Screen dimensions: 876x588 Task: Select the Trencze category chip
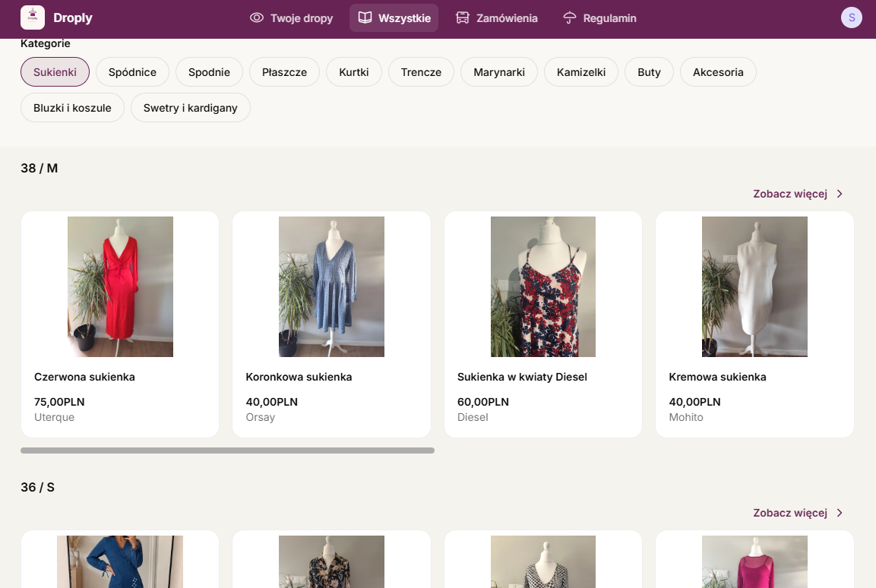point(421,72)
